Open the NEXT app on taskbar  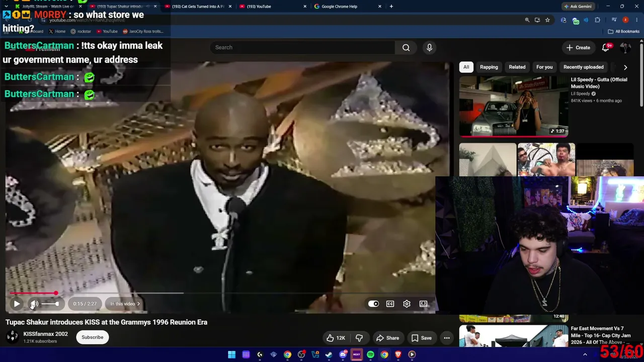357,354
